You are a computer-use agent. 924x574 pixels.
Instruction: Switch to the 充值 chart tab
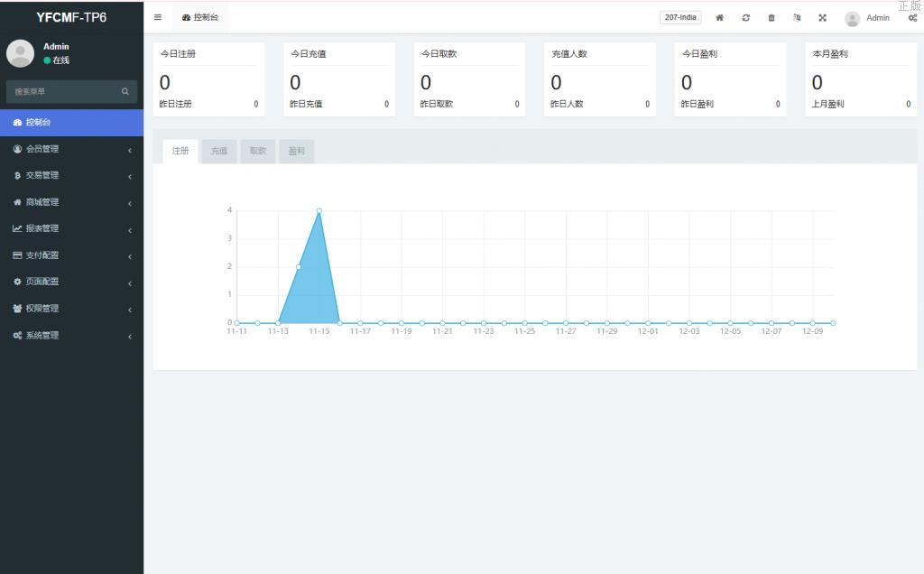(219, 152)
